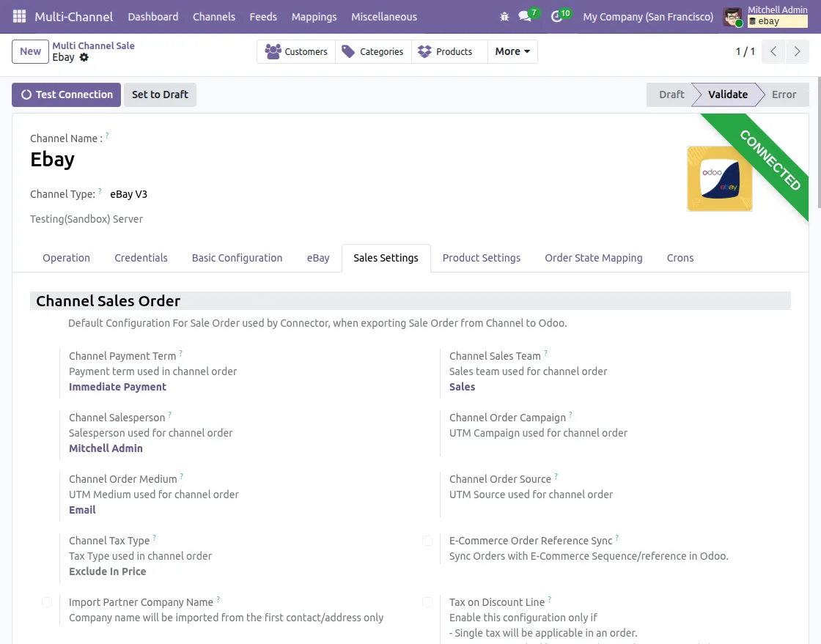Image resolution: width=821 pixels, height=644 pixels.
Task: Click the debug bug icon
Action: (x=504, y=17)
